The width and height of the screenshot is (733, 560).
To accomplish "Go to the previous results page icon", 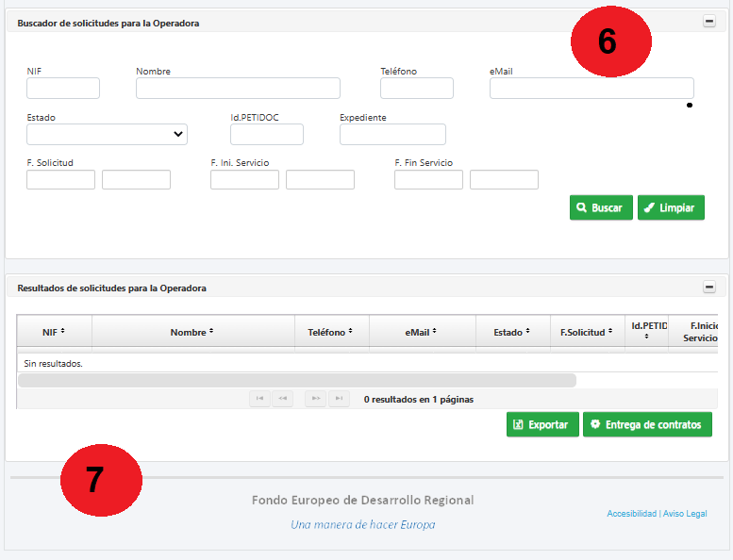I will [x=282, y=399].
